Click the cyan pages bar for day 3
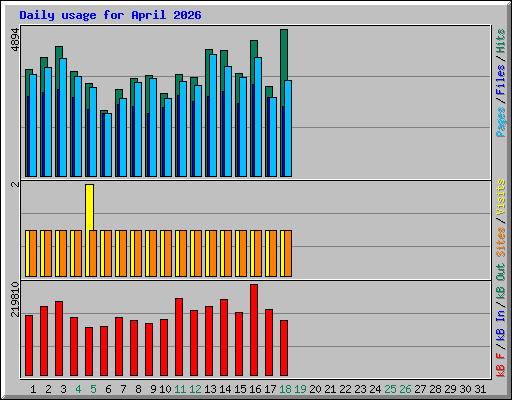Screen dimensions: 512x400 click(63, 117)
